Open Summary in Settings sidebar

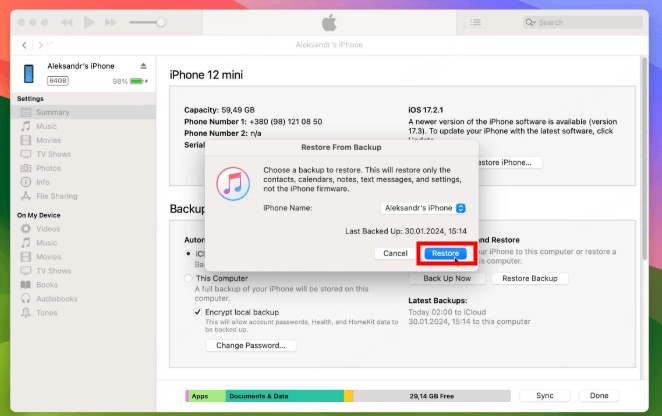[x=83, y=112]
